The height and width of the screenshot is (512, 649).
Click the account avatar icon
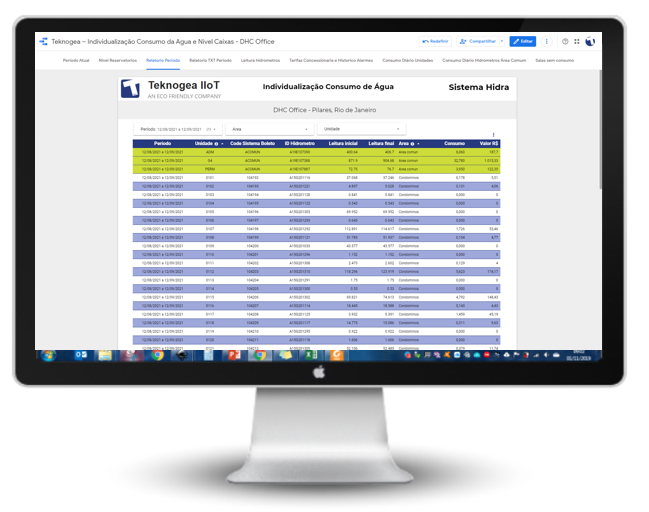pos(590,41)
